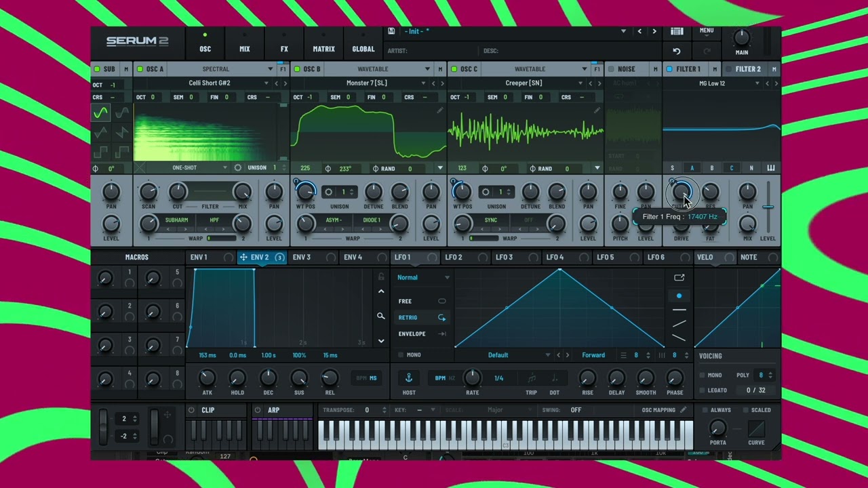Toggle OSC C power switch
Screen dimensions: 868x488
(x=454, y=69)
